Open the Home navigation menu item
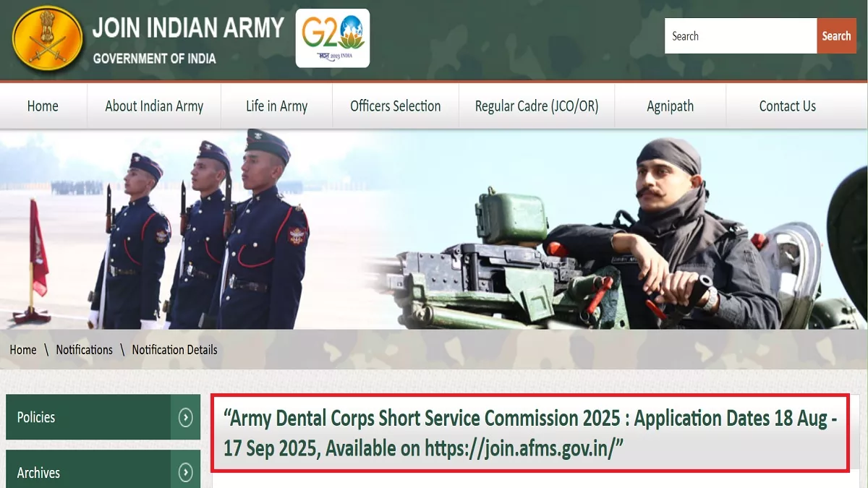This screenshot has height=488, width=868. 43,106
